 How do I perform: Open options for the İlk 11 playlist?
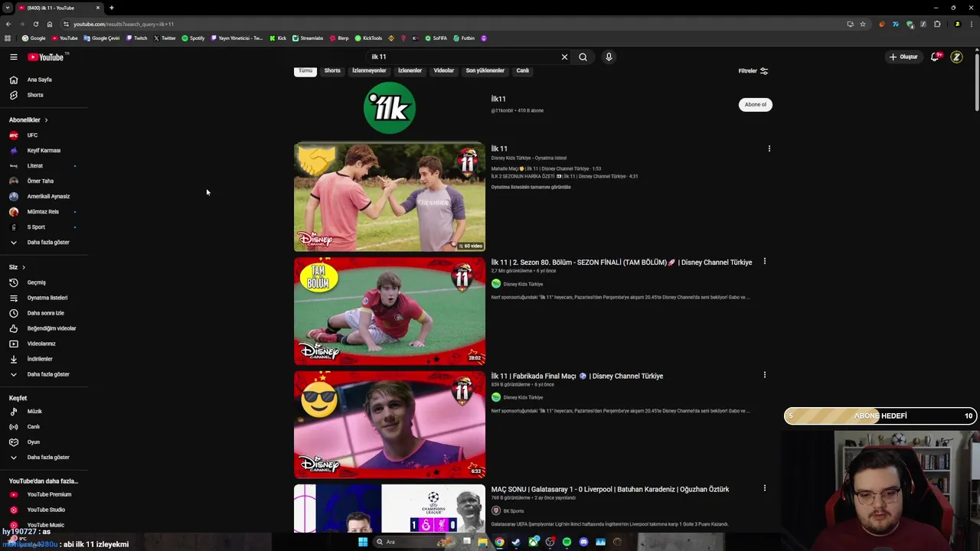[769, 148]
